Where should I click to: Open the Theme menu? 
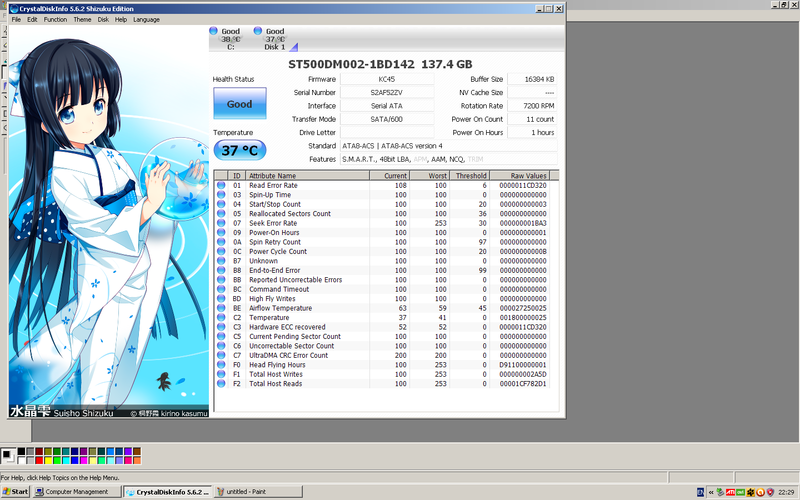coord(82,20)
